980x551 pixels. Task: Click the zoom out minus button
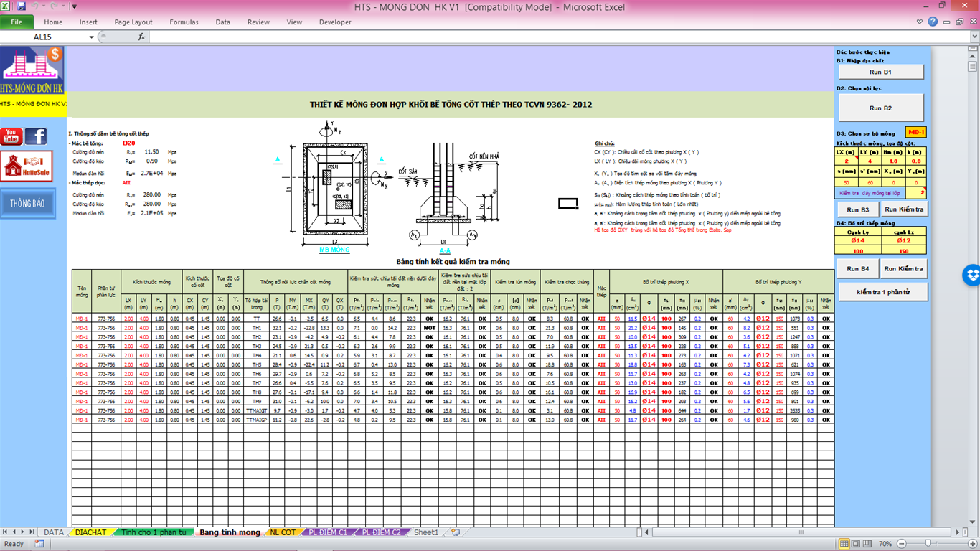coord(900,544)
